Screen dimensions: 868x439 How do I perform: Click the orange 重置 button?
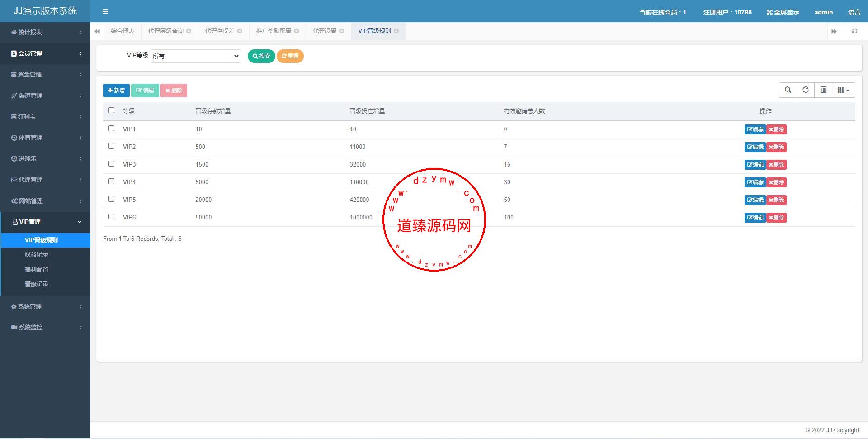click(290, 56)
